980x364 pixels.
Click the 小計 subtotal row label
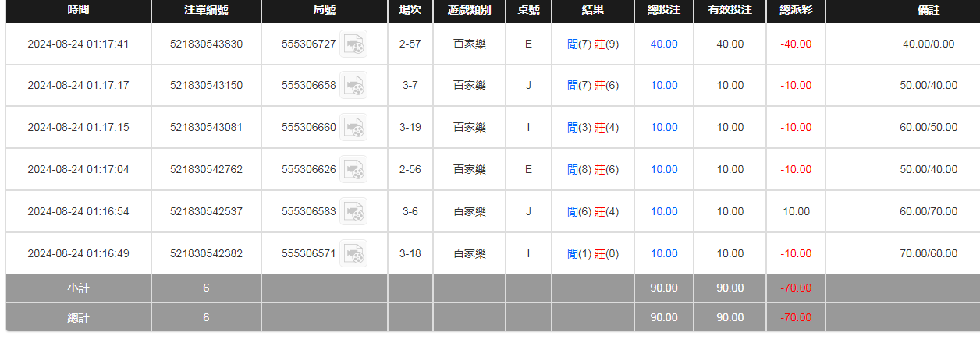[78, 288]
